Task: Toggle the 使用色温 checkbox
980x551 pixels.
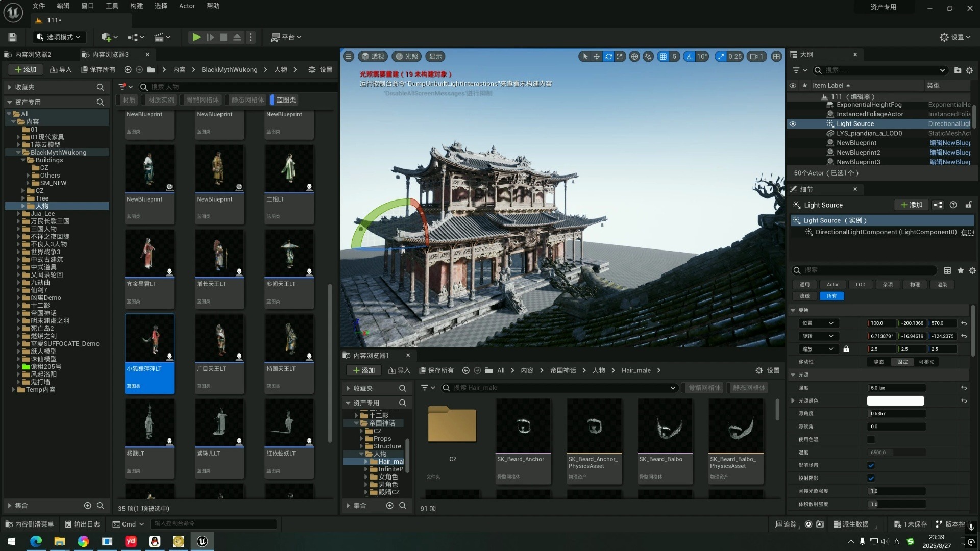Action: pos(871,440)
